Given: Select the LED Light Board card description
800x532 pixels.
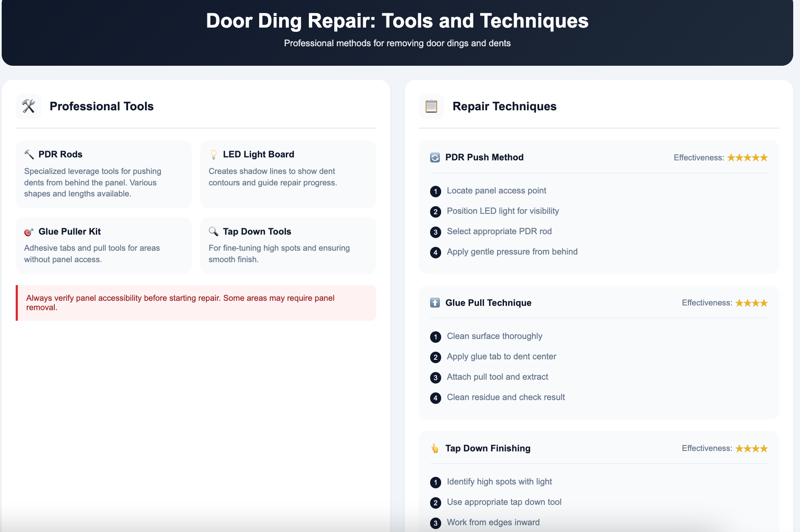Looking at the screenshot, I should [272, 177].
